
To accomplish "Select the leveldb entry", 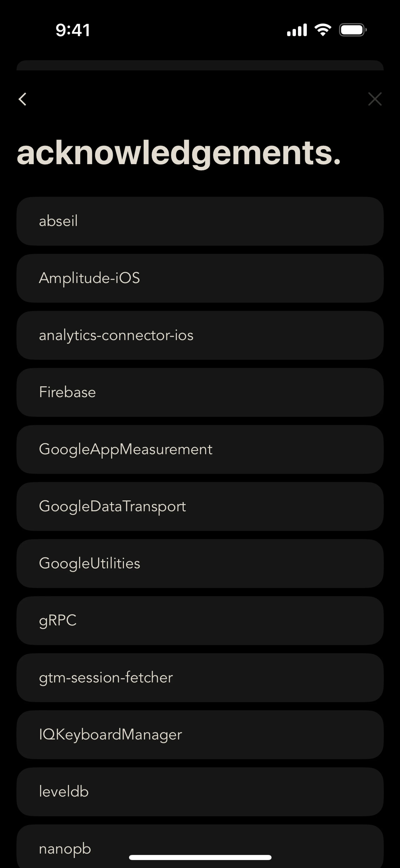I will 200,791.
